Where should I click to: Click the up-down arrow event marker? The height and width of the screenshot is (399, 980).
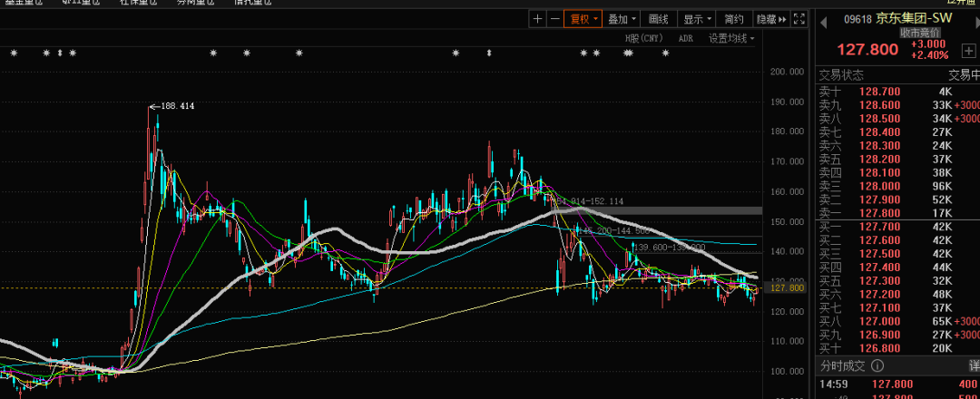click(60, 54)
